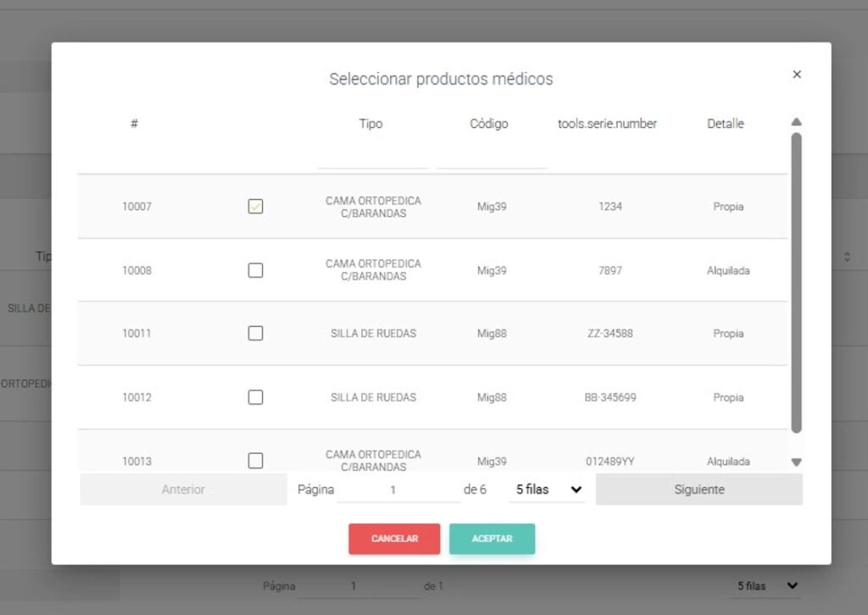Focus the Tipo column filter field

(373, 158)
